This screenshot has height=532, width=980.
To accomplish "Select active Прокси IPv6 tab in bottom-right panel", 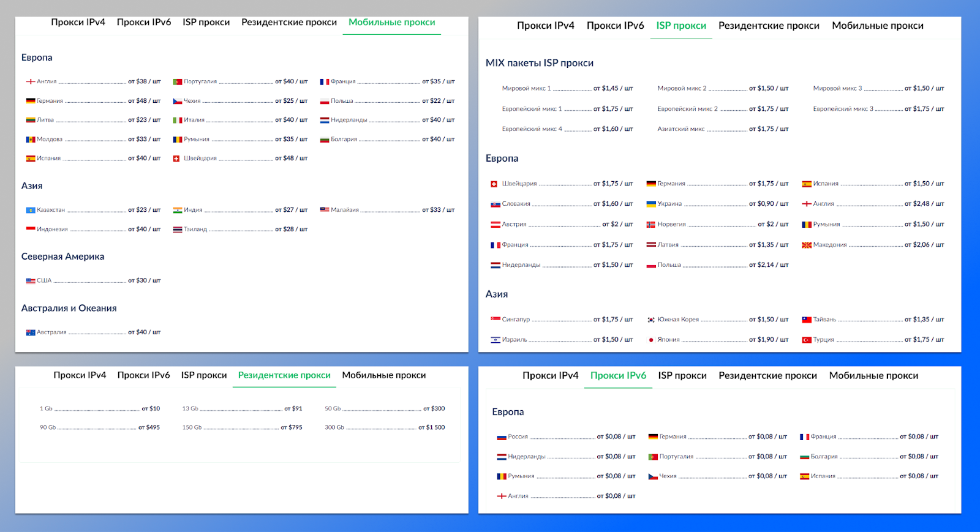I will click(618, 376).
